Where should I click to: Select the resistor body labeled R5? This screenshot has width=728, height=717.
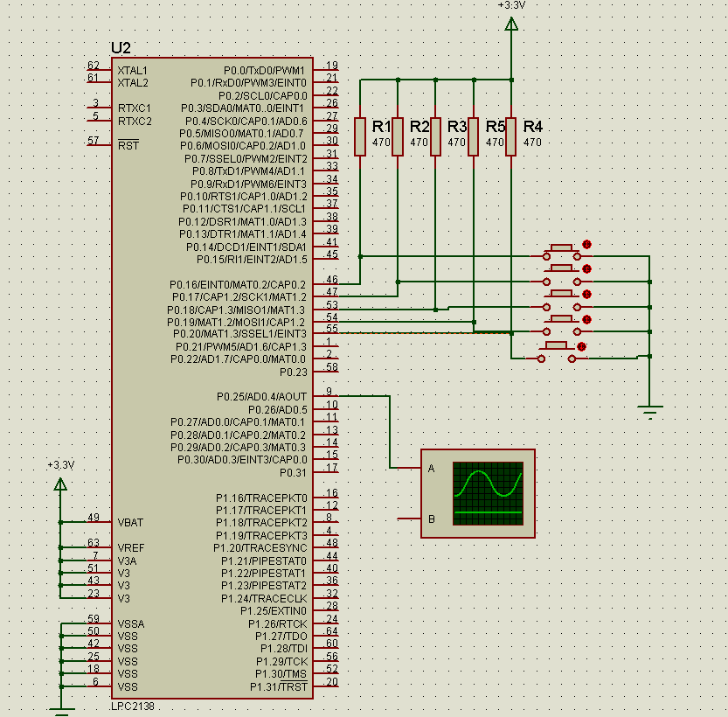pyautogui.click(x=473, y=136)
